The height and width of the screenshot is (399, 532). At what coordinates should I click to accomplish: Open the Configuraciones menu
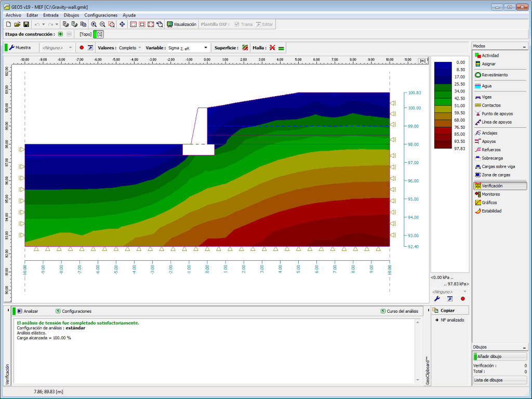tap(101, 16)
